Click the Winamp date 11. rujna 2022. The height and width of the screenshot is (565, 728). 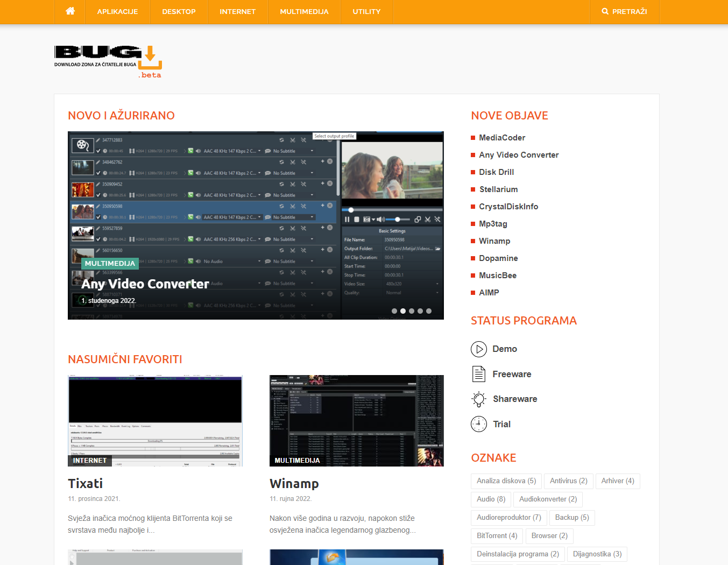(x=291, y=499)
